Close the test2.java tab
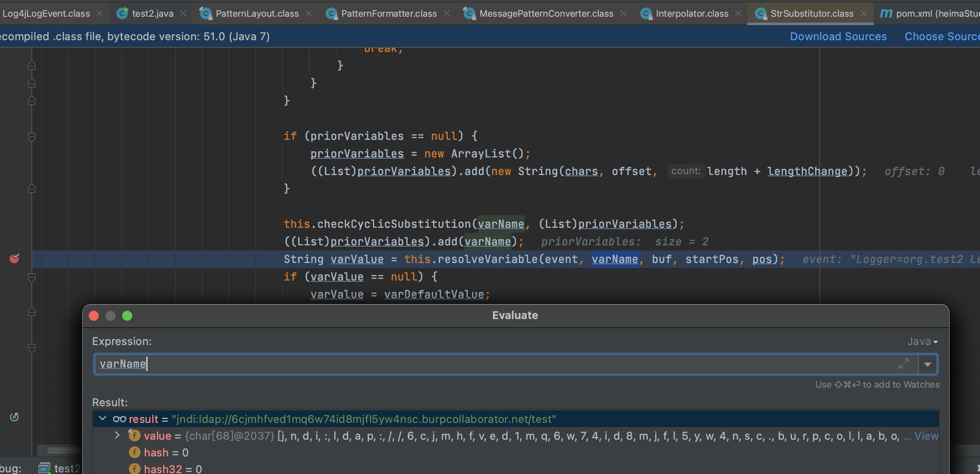 [x=183, y=13]
